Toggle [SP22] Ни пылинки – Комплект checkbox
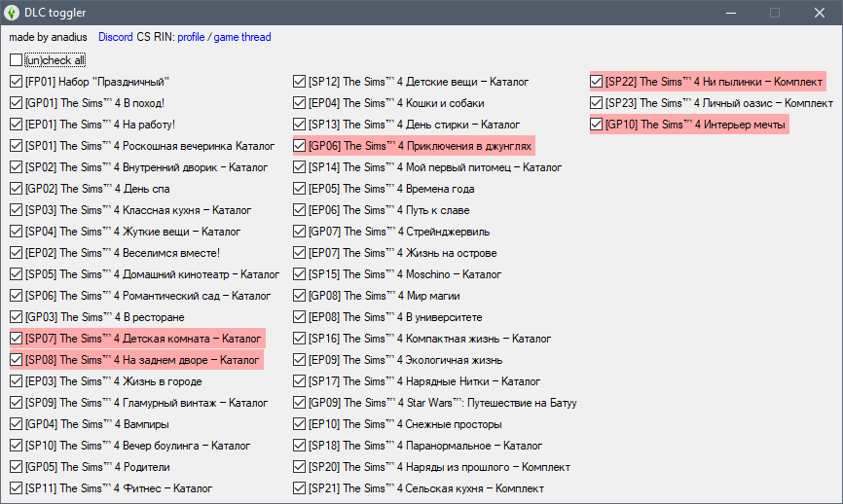 (x=597, y=82)
